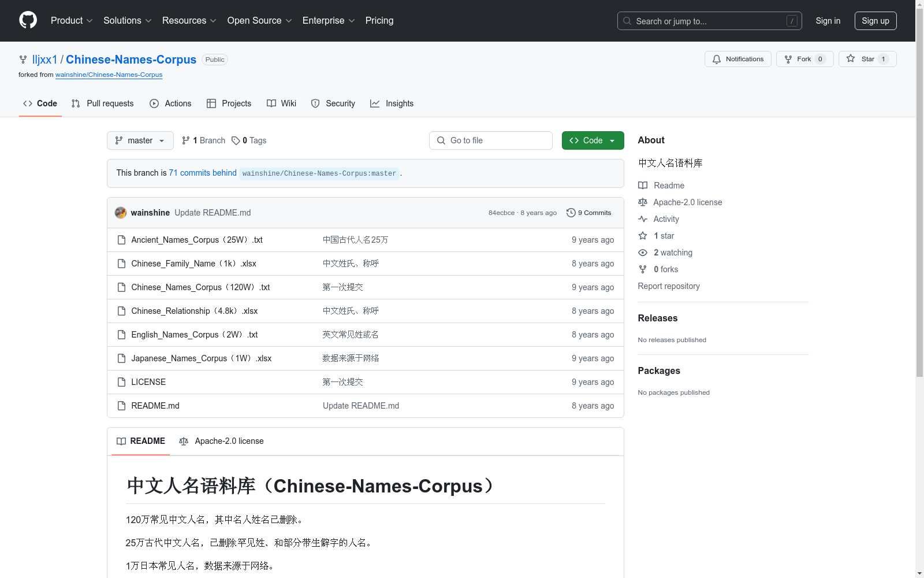Click the book icon next to Readme
Viewport: 924px width, 578px height.
click(x=643, y=186)
